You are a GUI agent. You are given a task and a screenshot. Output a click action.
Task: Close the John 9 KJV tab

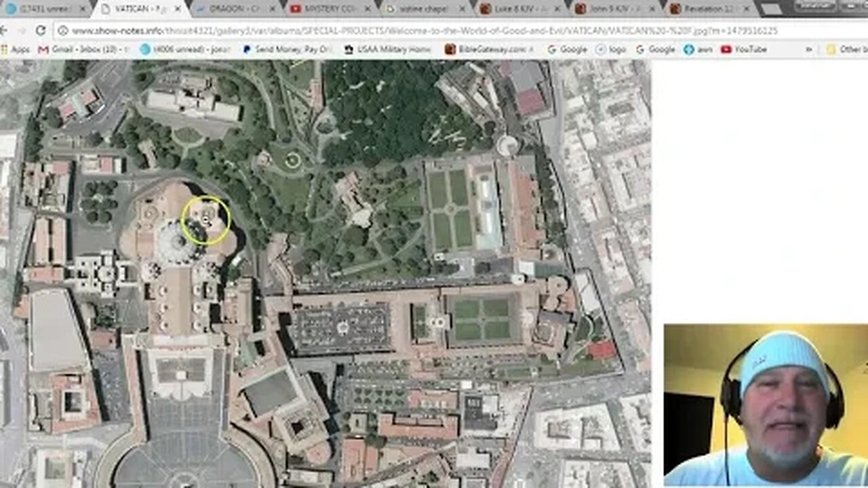(654, 9)
